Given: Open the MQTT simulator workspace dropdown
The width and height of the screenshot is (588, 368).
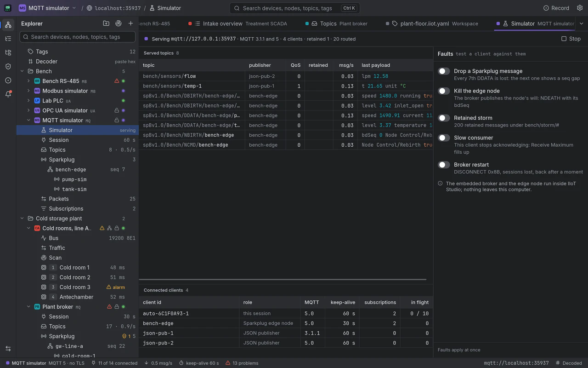Looking at the screenshot, I should coord(47,8).
